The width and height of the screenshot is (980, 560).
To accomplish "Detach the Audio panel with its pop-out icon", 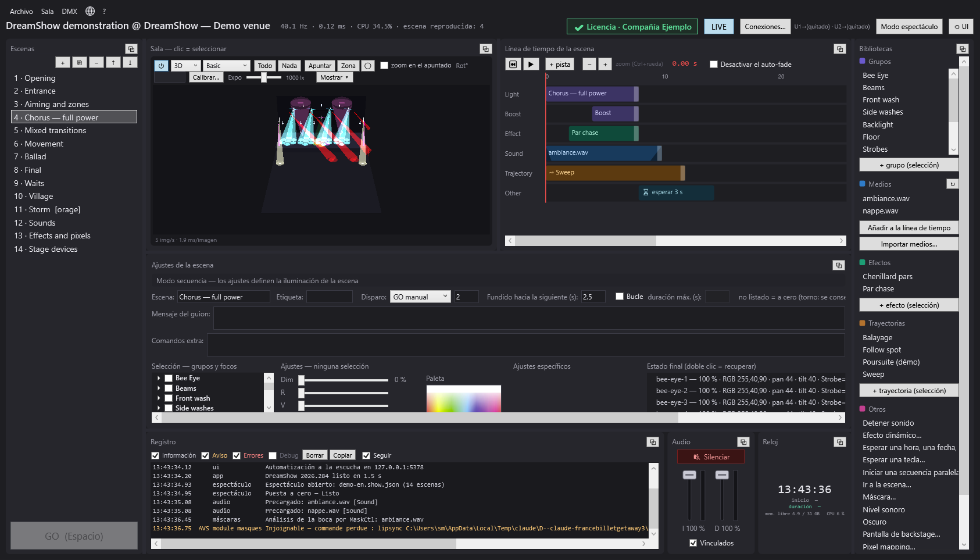I will pyautogui.click(x=743, y=442).
